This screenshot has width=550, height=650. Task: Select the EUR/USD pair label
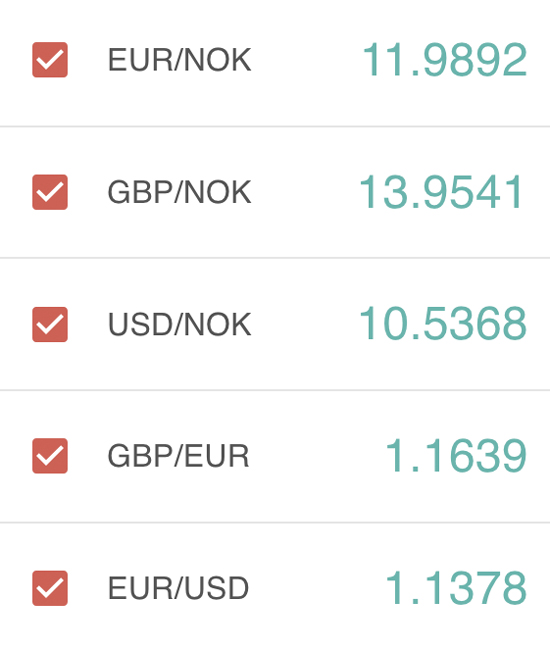click(x=179, y=588)
